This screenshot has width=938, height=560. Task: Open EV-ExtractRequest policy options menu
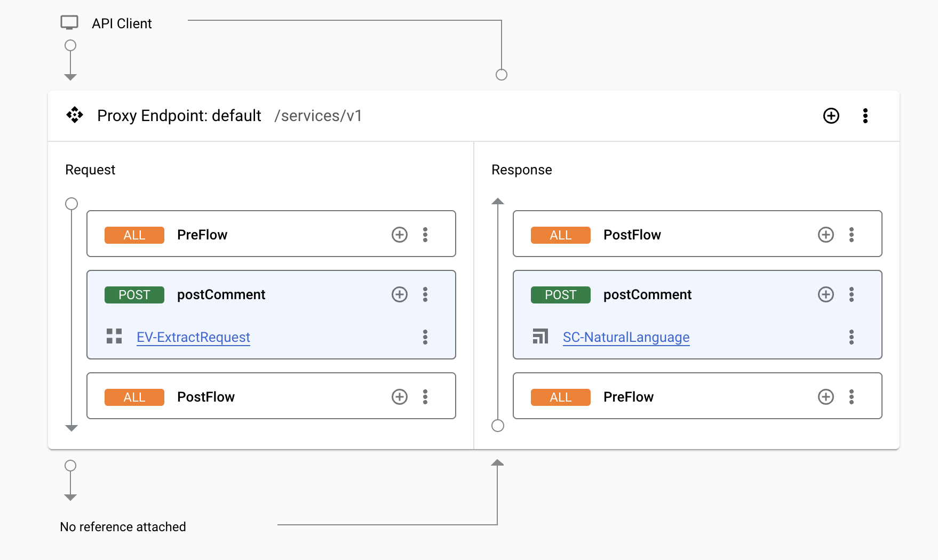[425, 337]
